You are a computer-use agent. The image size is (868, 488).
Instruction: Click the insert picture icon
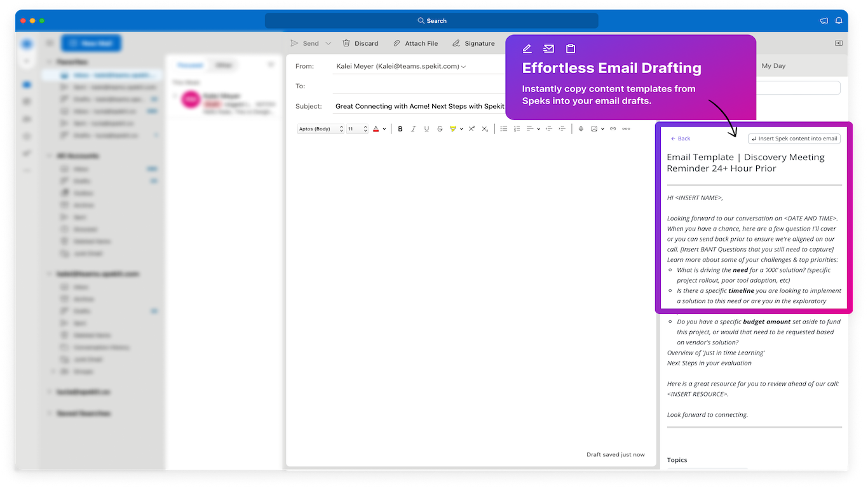tap(594, 129)
